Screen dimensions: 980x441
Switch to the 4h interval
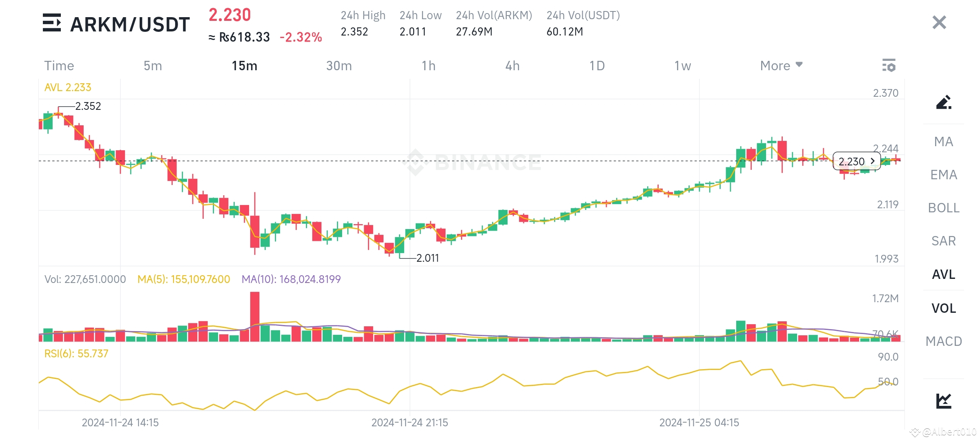click(x=513, y=65)
